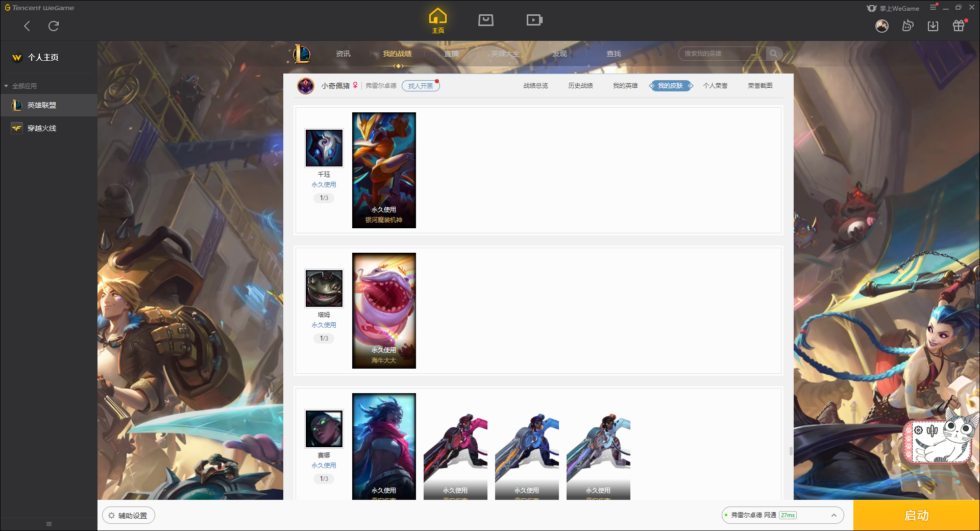Open the 查找 tab
Viewport: 980px width, 531px height.
pos(614,54)
